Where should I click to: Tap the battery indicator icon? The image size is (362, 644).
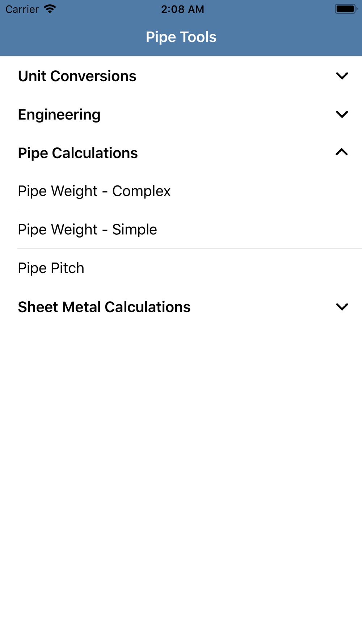click(346, 9)
